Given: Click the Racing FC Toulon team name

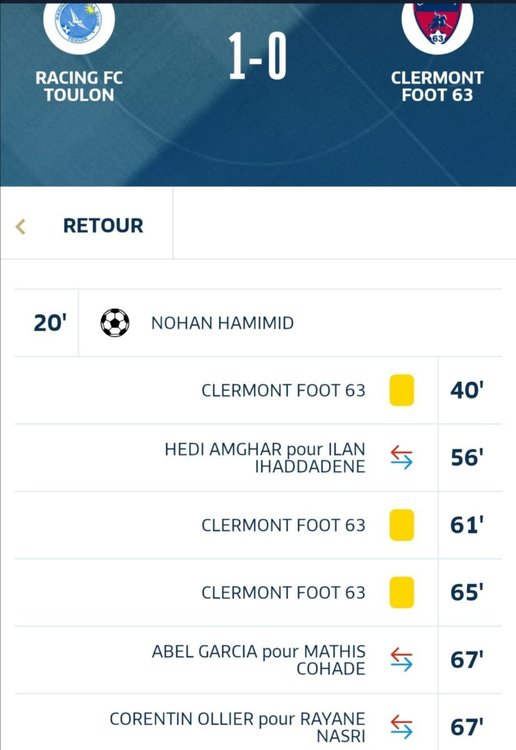Looking at the screenshot, I should click(x=79, y=87).
